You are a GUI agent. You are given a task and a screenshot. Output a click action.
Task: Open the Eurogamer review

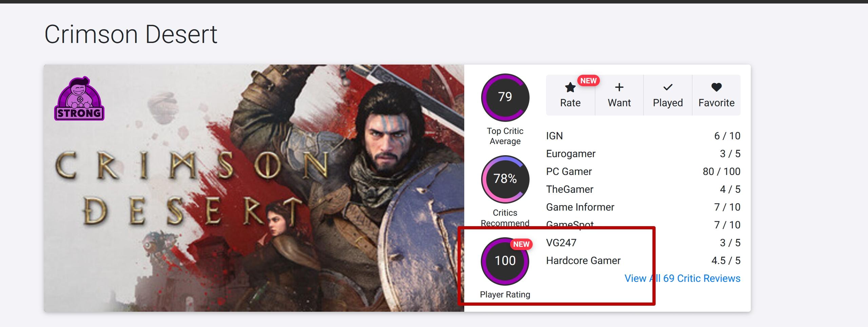pos(571,154)
